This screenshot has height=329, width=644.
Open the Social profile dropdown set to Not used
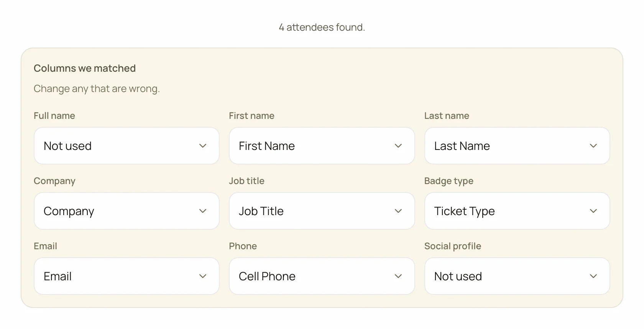(x=517, y=276)
